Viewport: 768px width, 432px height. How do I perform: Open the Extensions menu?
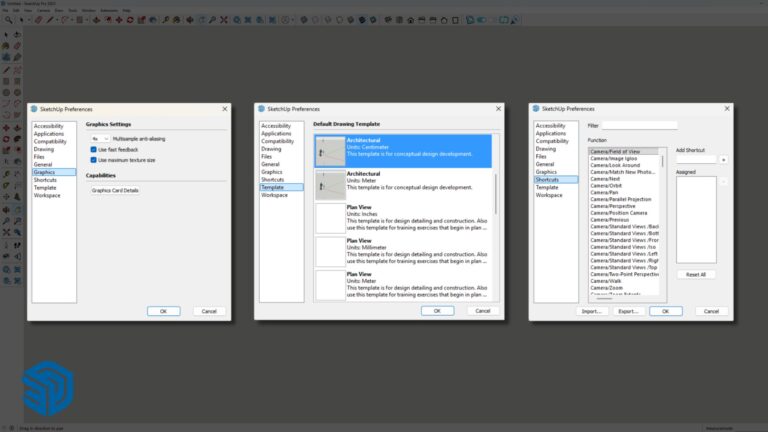point(109,10)
